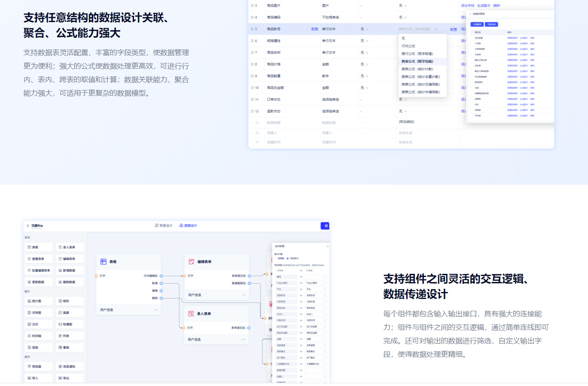This screenshot has height=386, width=588.
Task: Click the 下拉框单选 type cell
Action: [339, 17]
